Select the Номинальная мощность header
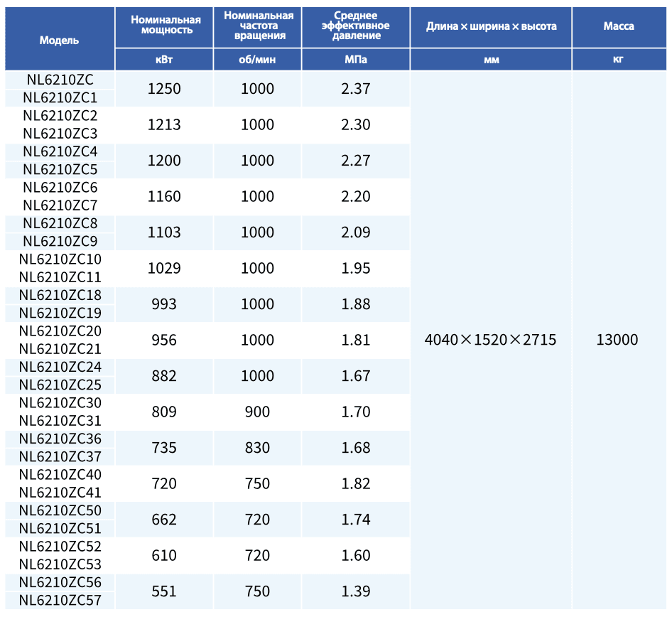The height and width of the screenshot is (617, 672). [x=164, y=28]
